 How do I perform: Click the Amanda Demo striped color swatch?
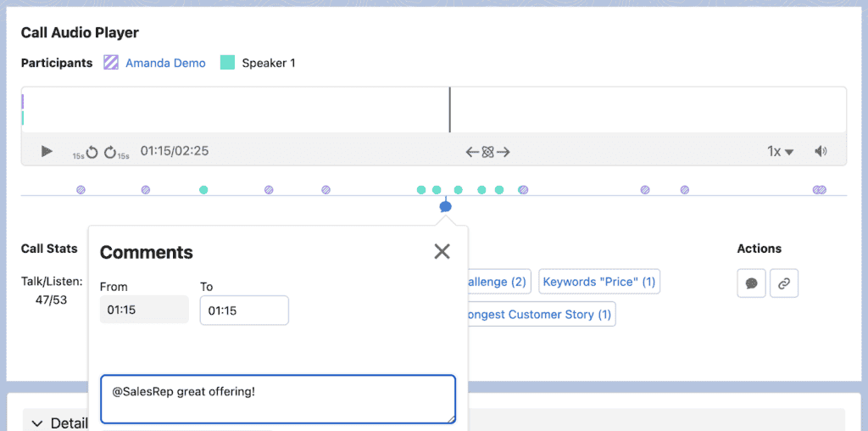tap(111, 63)
